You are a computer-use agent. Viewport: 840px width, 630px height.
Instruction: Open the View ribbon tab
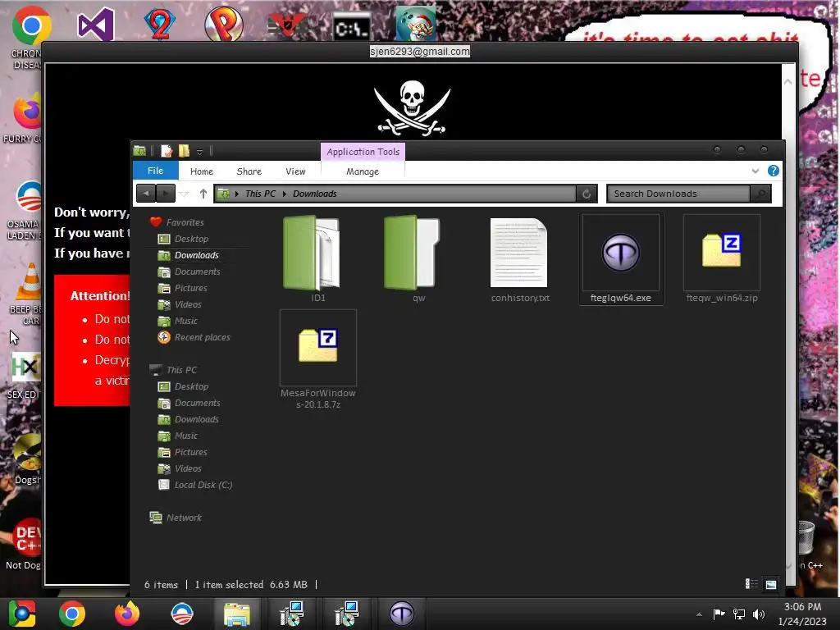pyautogui.click(x=295, y=171)
